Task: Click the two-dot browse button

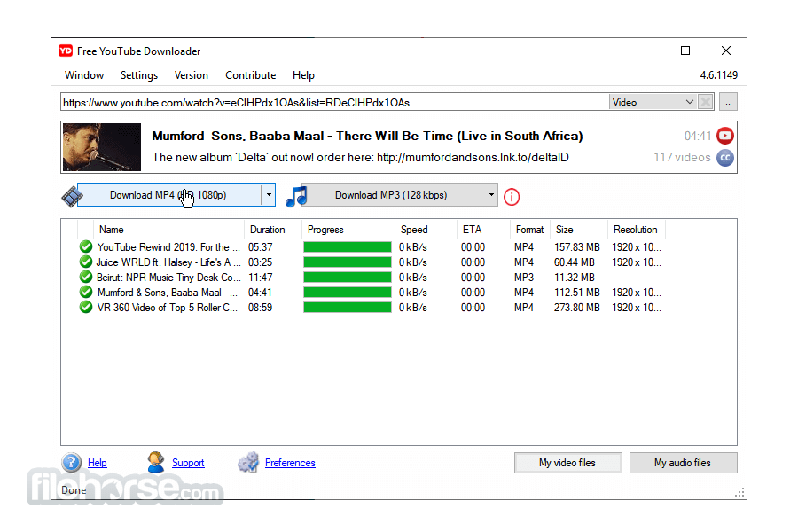Action: 728,102
